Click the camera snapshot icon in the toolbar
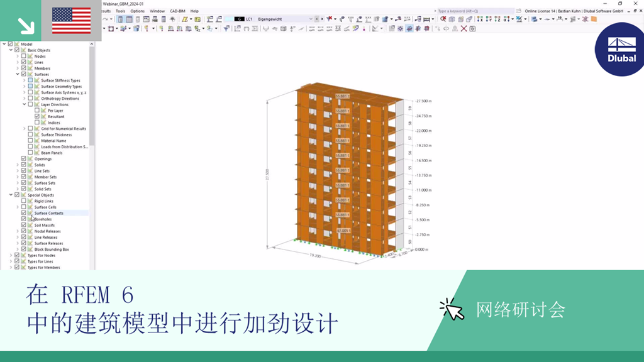The height and width of the screenshot is (362, 644). (x=473, y=28)
